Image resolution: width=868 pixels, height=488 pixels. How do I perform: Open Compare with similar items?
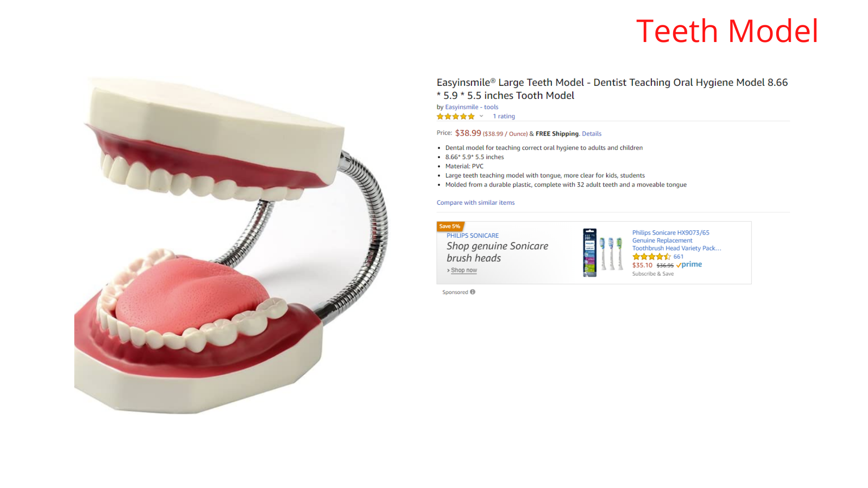(476, 202)
